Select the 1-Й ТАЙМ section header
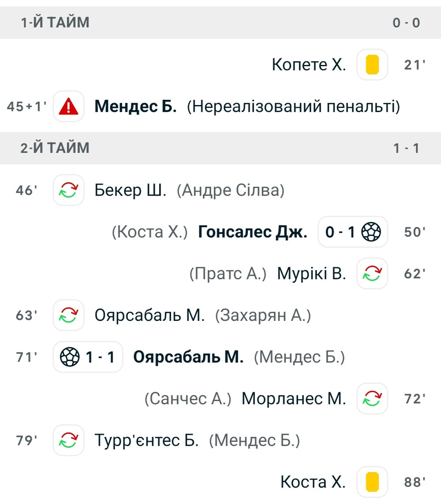 220,23
